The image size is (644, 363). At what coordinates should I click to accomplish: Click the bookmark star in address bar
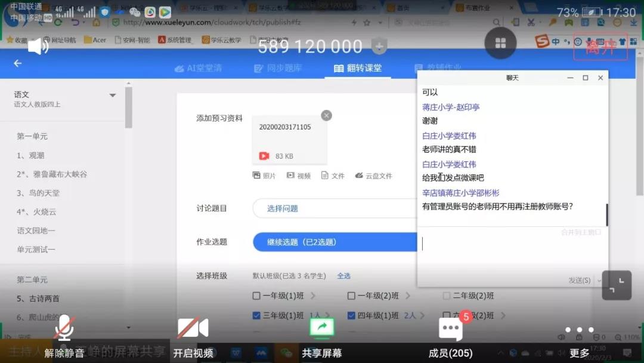point(367,22)
